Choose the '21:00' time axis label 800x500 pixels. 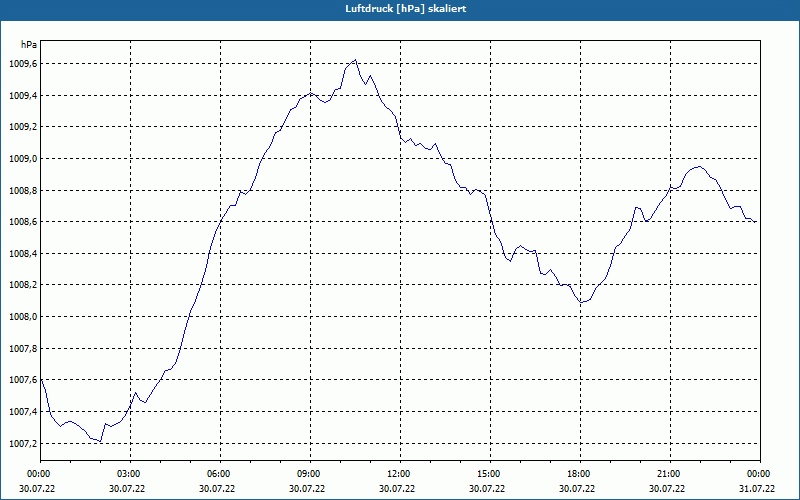pos(667,474)
